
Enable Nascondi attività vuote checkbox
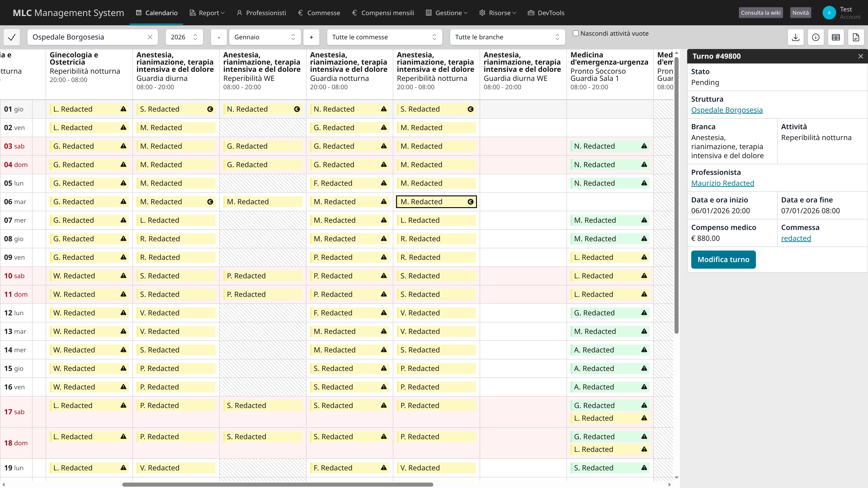(x=576, y=33)
